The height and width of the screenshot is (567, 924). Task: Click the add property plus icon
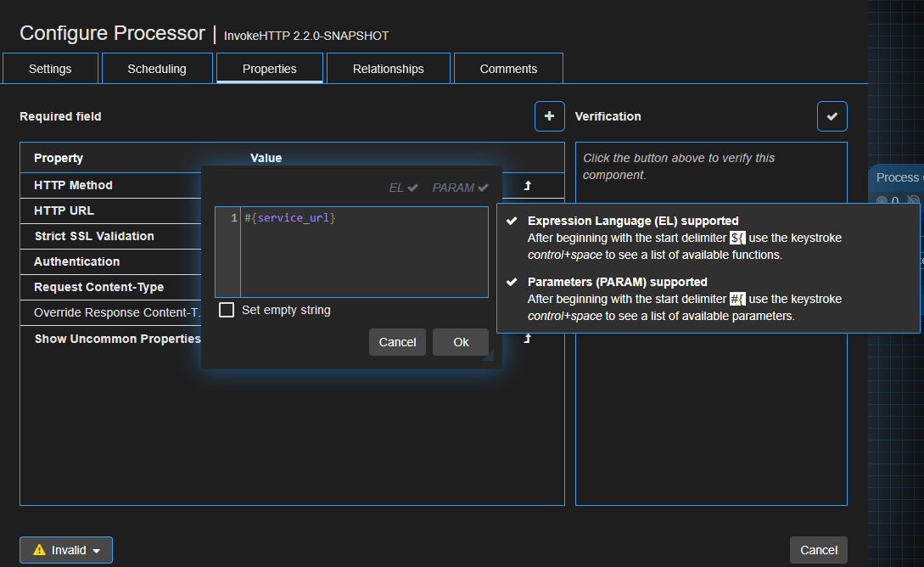click(549, 115)
